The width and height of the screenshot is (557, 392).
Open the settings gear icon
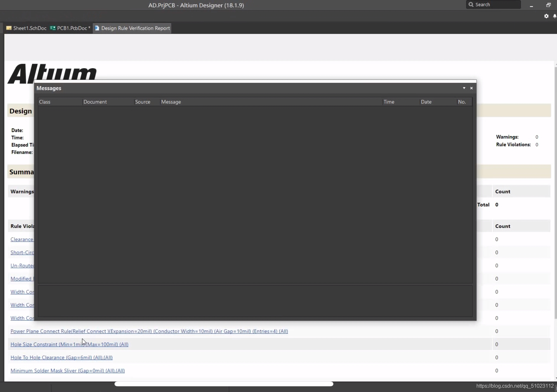[x=546, y=16]
